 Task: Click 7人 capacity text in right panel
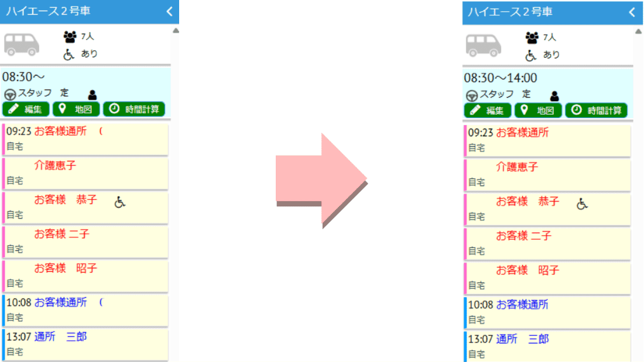tap(550, 37)
